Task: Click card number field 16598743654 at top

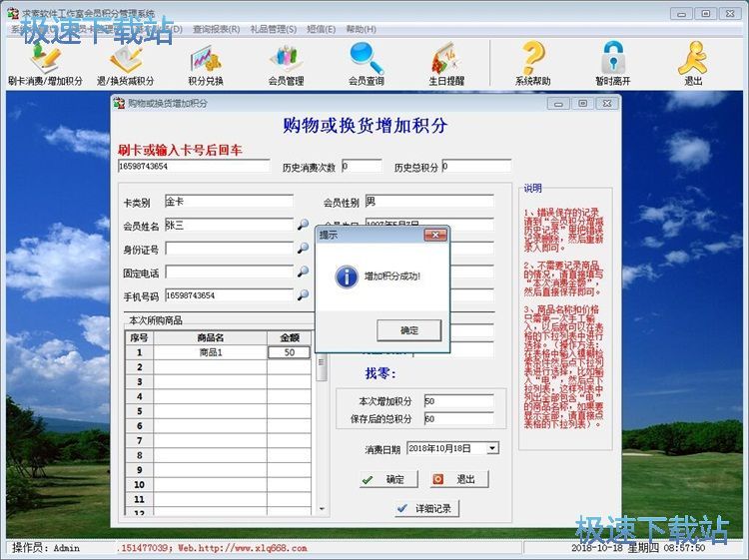Action: point(194,166)
